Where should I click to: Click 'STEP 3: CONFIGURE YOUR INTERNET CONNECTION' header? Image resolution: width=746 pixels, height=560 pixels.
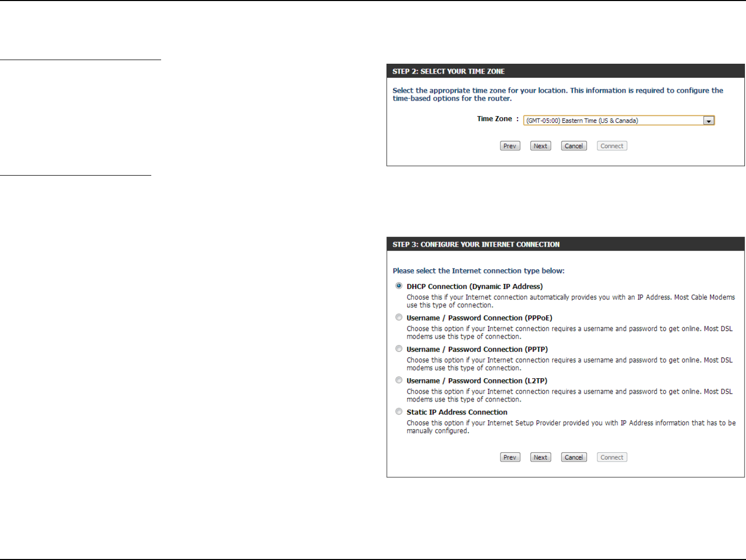point(476,245)
